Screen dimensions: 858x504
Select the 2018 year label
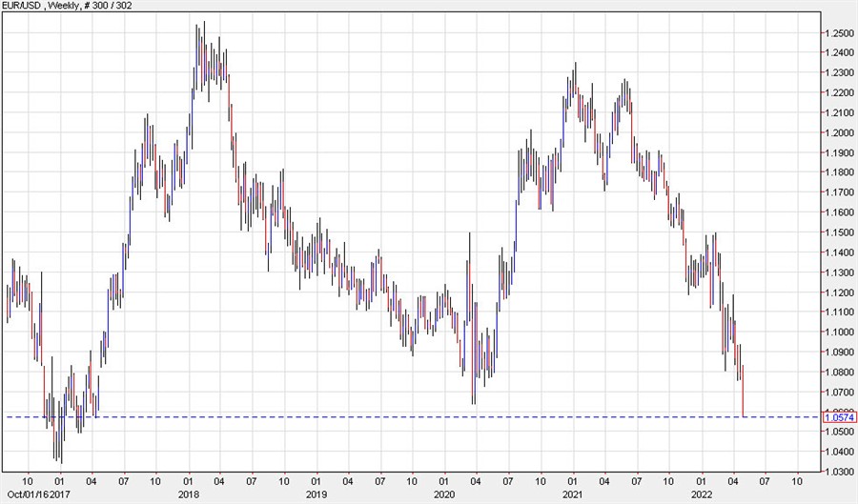pyautogui.click(x=189, y=494)
